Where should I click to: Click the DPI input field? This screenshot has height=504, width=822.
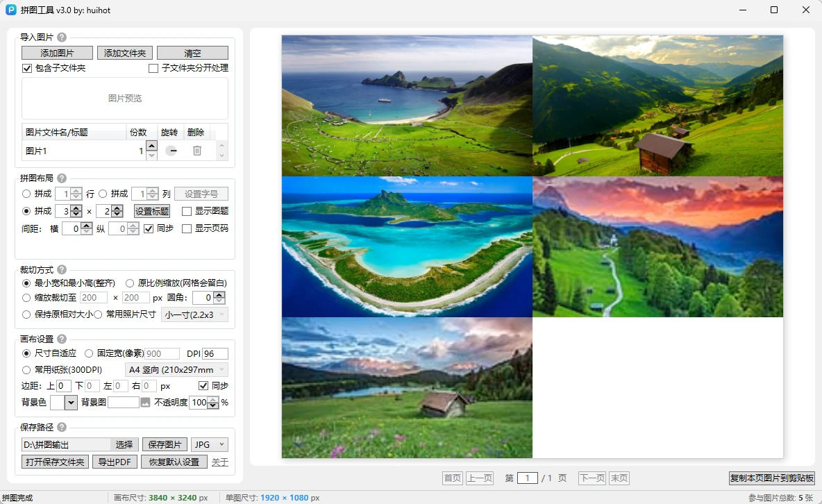coord(215,353)
